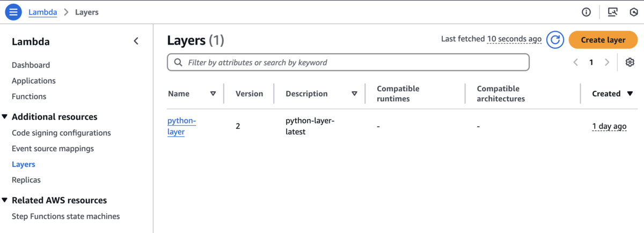Screen dimensions: 644x233
Task: Refresh the layers list
Action: [555, 40]
